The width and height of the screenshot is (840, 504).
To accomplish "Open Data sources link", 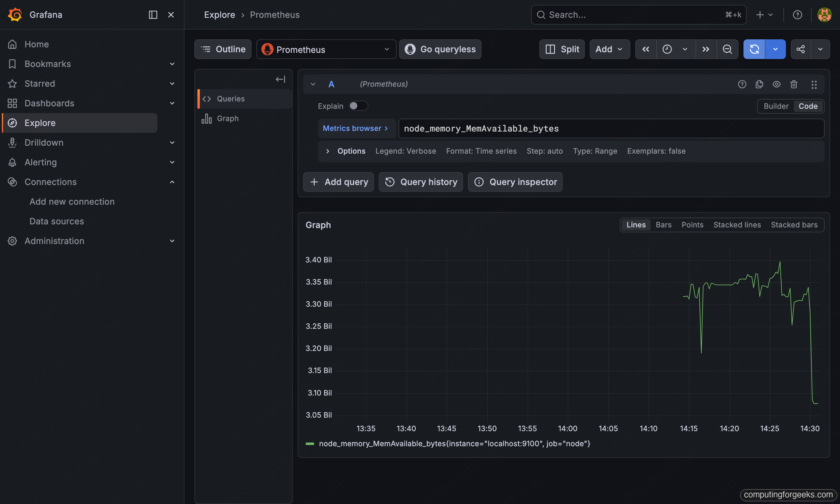I will click(x=56, y=222).
